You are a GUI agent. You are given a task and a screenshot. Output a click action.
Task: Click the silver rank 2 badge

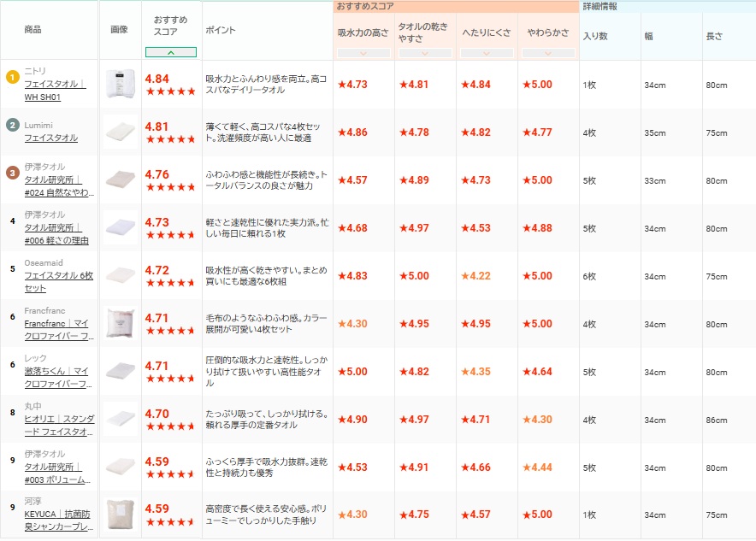coord(12,125)
